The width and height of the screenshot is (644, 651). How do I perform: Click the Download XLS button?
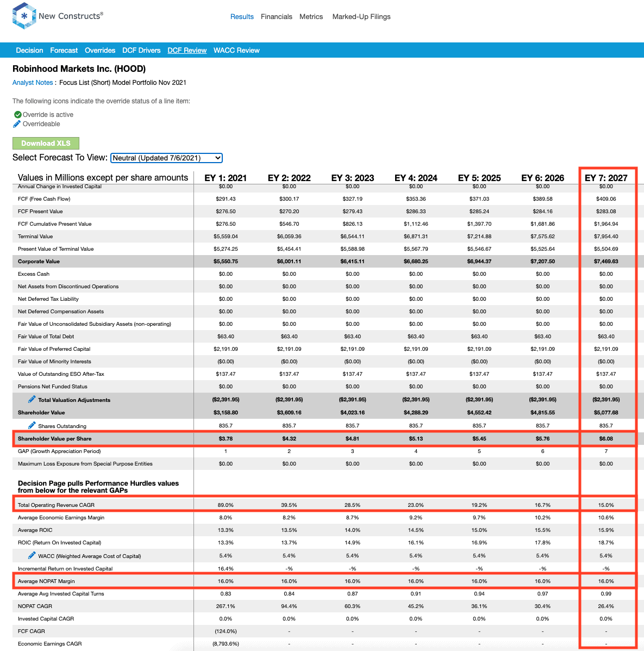[x=46, y=143]
